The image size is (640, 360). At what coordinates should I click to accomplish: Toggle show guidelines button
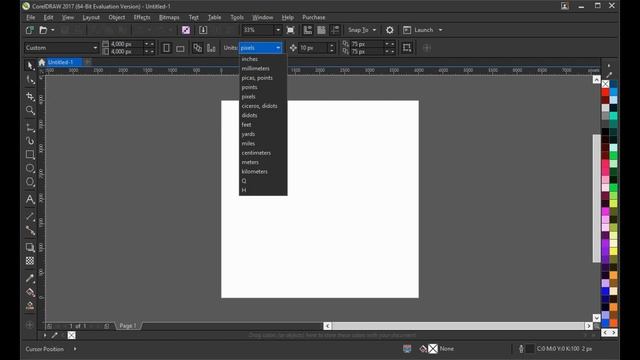pyautogui.click(x=335, y=30)
